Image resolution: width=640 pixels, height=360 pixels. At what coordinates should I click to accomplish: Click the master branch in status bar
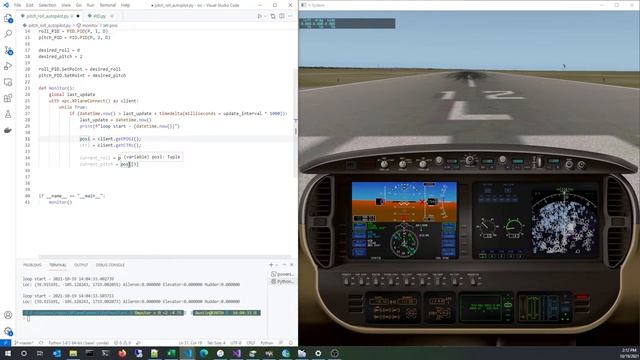pyautogui.click(x=24, y=343)
